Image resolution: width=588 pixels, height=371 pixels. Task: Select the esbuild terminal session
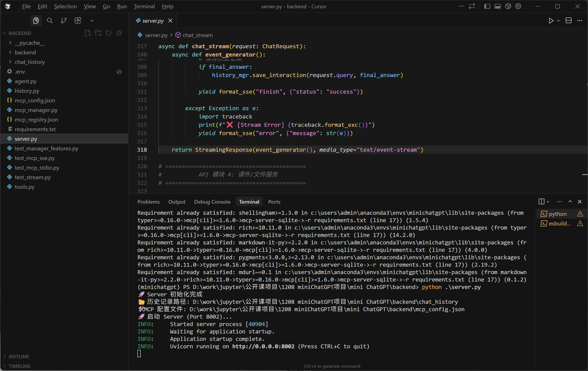562,223
